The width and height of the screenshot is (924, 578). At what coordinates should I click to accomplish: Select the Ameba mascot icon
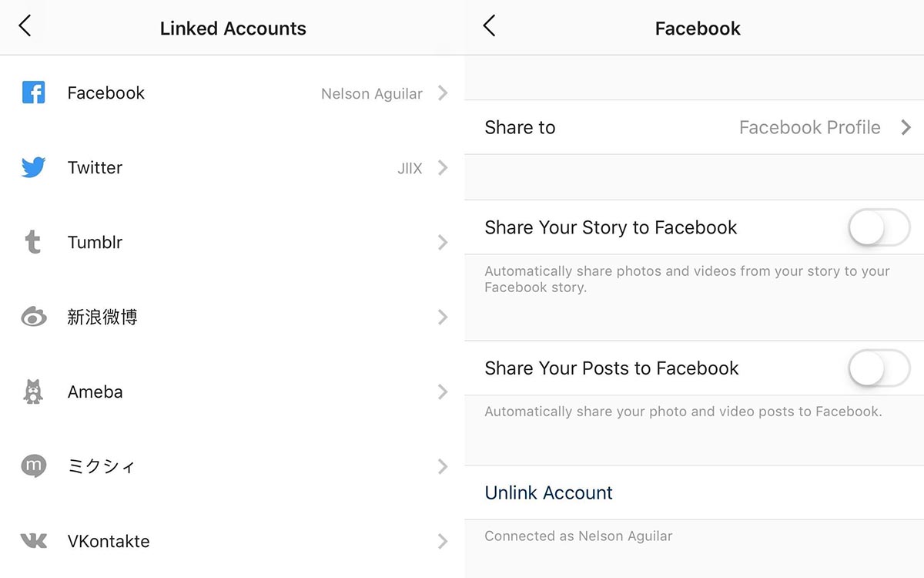33,391
